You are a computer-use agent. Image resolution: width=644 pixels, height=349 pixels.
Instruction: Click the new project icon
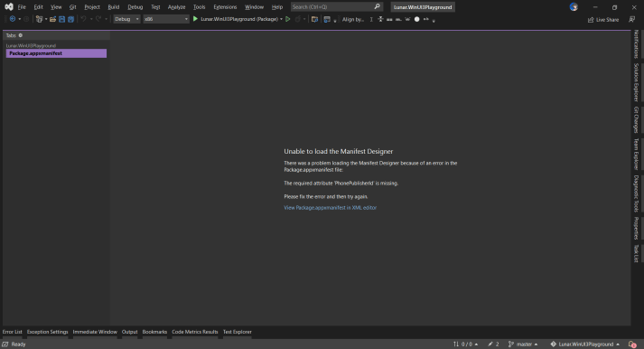[x=39, y=19]
